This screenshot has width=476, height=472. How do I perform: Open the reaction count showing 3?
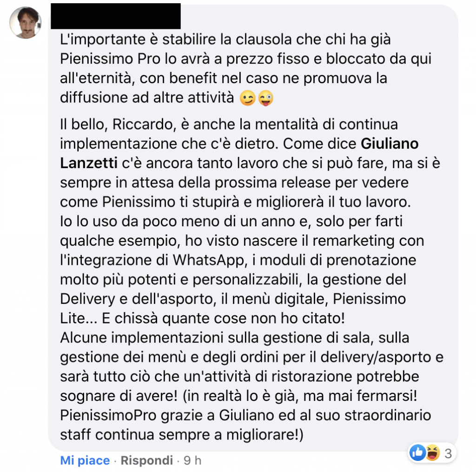(448, 453)
